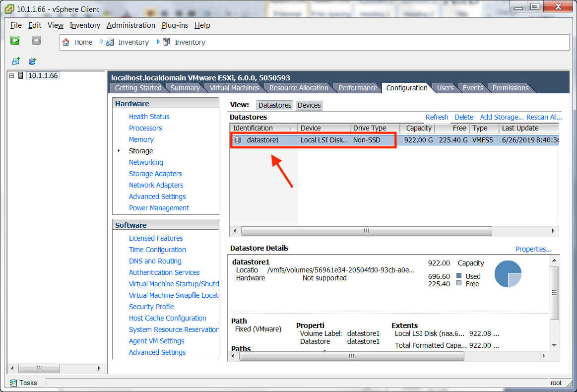Click the gray Forward navigation arrow
The height and width of the screenshot is (392, 577).
(x=36, y=41)
